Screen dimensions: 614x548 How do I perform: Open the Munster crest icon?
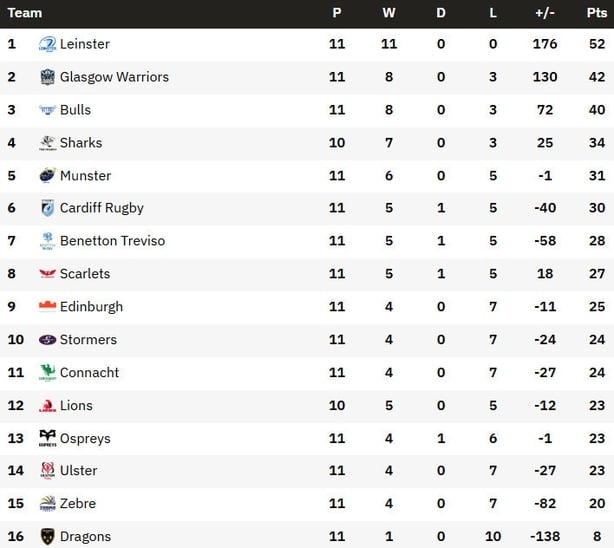(47, 175)
